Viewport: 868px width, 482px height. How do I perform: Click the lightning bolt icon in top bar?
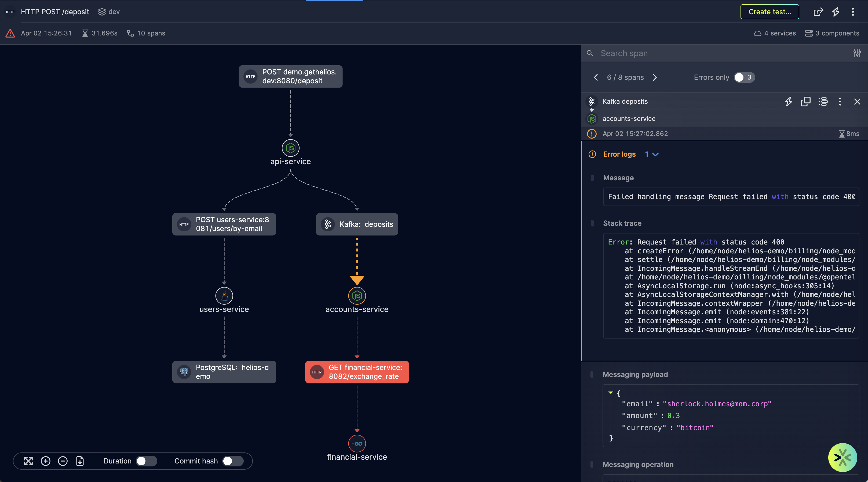click(836, 12)
